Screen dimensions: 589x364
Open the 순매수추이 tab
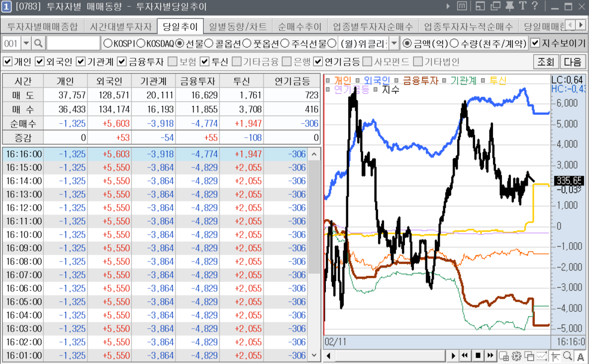(300, 26)
